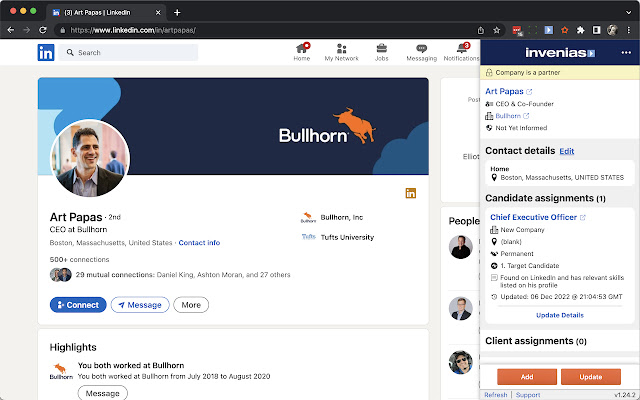Click the avatar of person wearing sunglasses

click(x=461, y=362)
